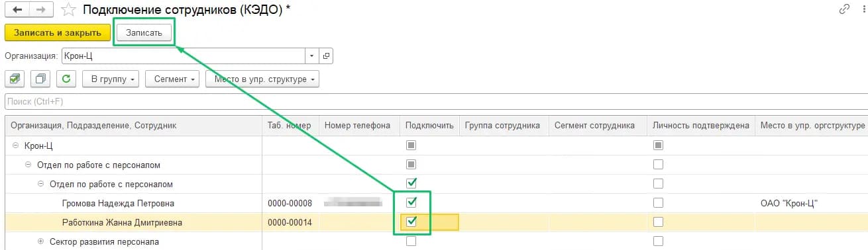Toggle Личность подтверждена for Сектор развития персонала
Screen dimensions: 868x250
[658, 241]
